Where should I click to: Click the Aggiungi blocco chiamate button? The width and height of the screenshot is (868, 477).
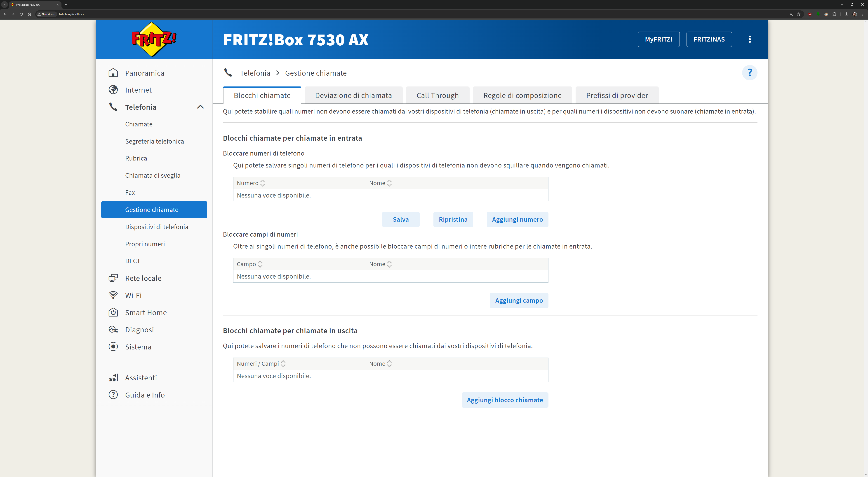(504, 400)
